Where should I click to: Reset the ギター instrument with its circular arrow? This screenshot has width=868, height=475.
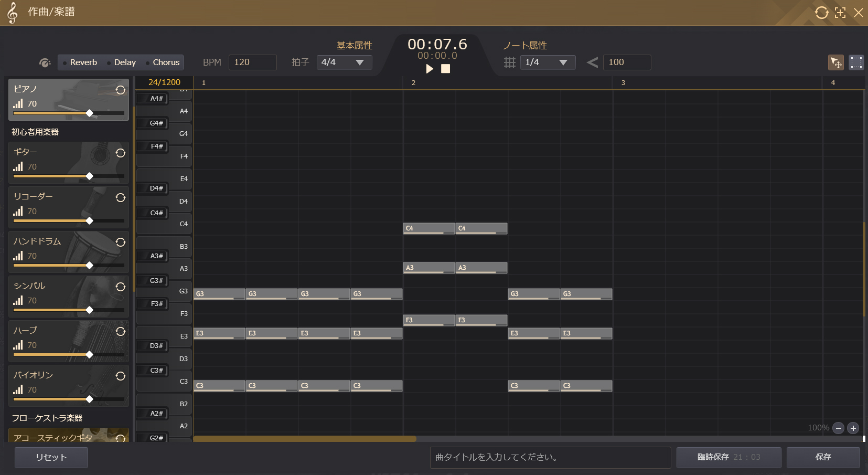point(121,153)
